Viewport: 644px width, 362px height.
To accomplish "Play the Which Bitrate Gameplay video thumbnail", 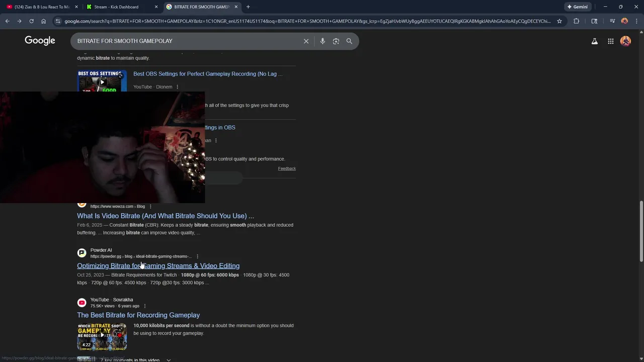I will (102, 336).
